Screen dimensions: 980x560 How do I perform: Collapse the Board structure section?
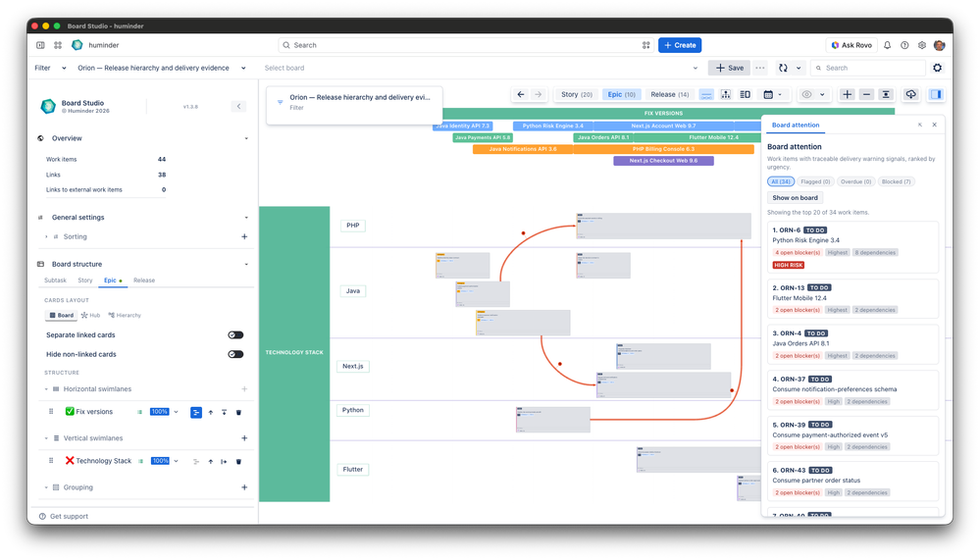pos(246,265)
